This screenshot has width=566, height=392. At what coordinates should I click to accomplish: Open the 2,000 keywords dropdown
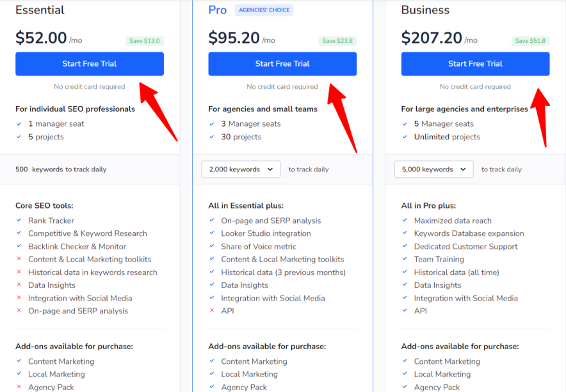[241, 169]
